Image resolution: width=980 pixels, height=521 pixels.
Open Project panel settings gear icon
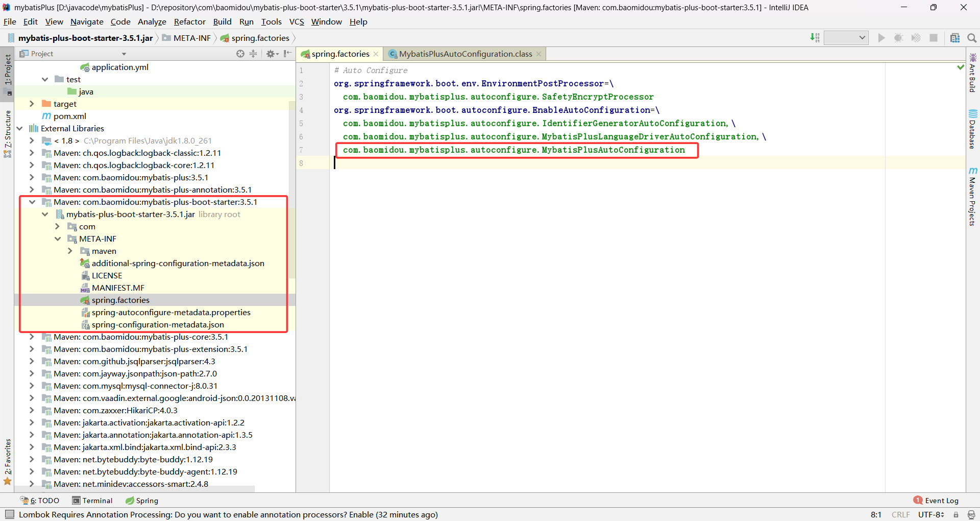272,54
